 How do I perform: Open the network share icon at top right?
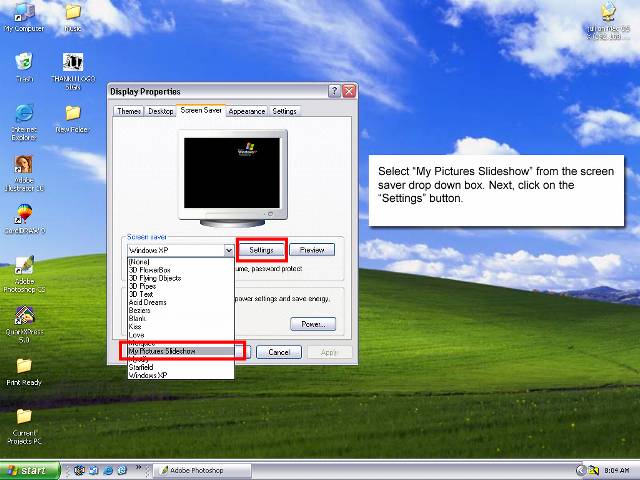tap(608, 20)
